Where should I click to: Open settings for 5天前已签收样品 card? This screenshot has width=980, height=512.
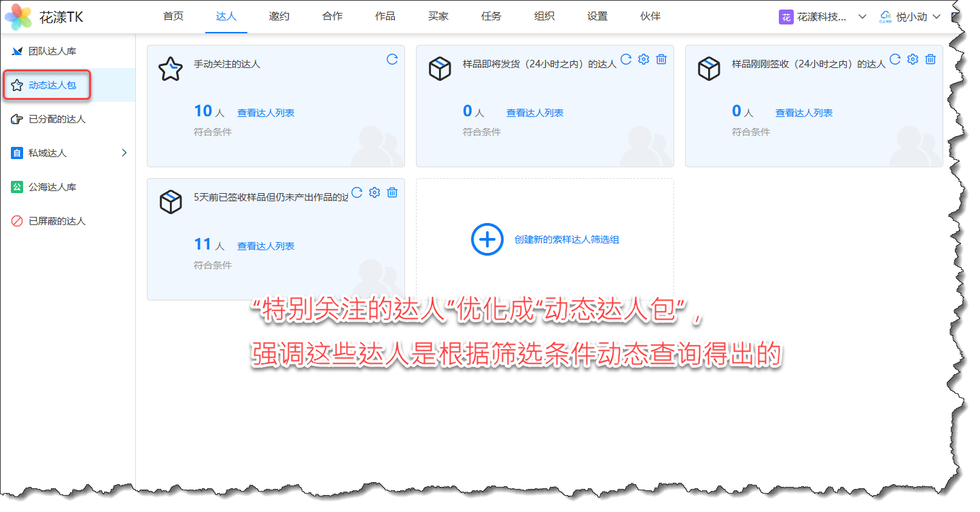click(x=374, y=192)
